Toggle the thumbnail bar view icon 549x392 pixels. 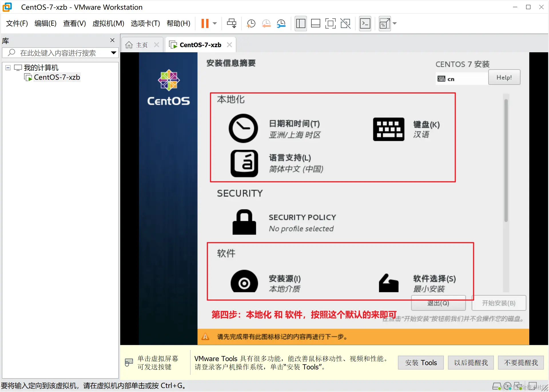pos(315,23)
